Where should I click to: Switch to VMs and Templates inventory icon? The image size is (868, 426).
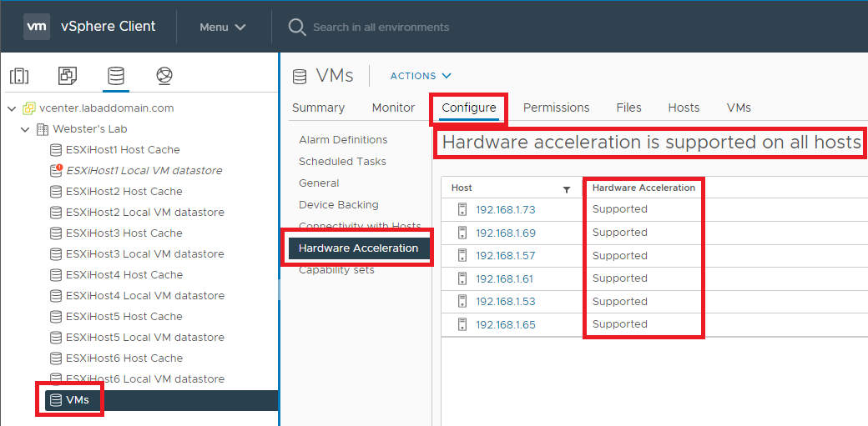click(x=68, y=76)
